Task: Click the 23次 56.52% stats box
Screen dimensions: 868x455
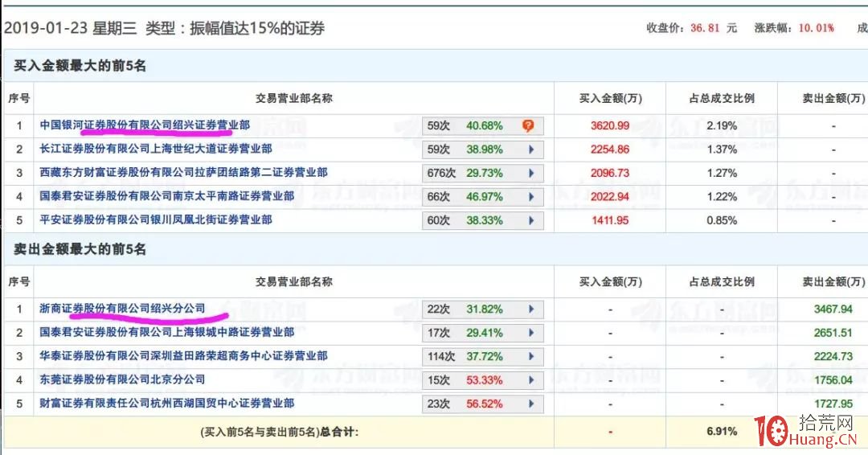Action: point(483,404)
